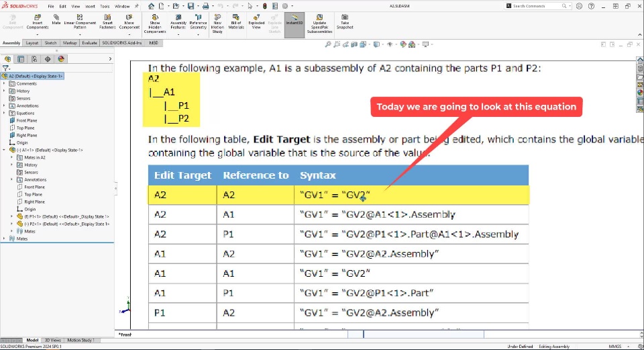Click the Select arrow cursor tool
Viewport: 644px width, 350px height.
(x=250, y=6)
